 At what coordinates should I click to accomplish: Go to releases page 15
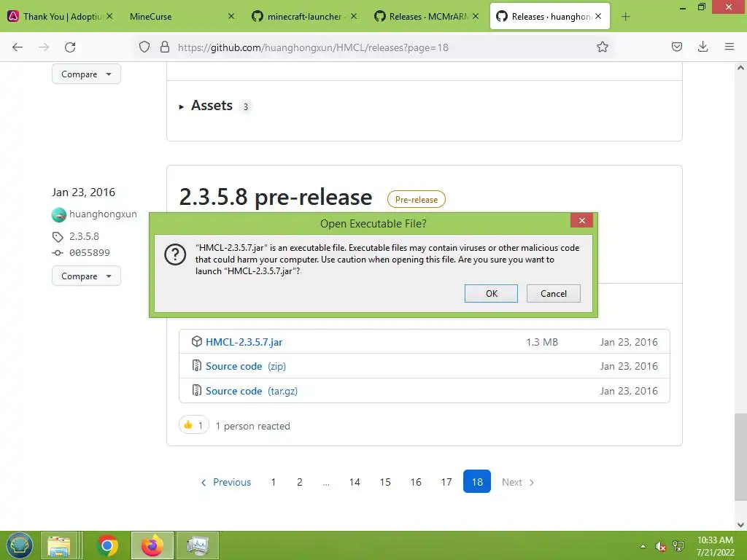point(385,482)
